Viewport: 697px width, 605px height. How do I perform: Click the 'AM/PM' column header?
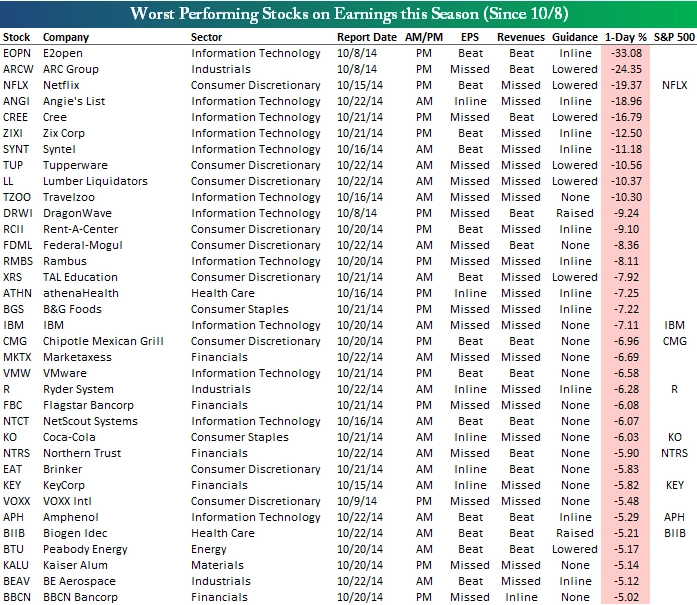pos(424,37)
